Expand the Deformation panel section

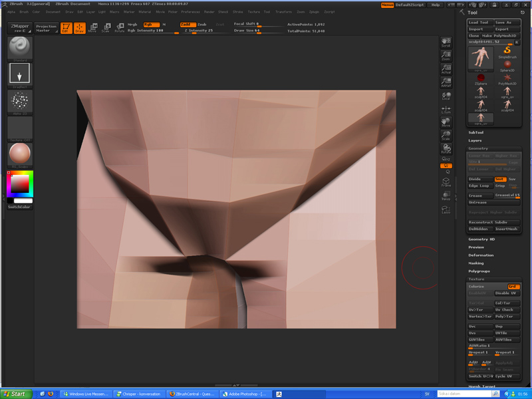coord(481,255)
